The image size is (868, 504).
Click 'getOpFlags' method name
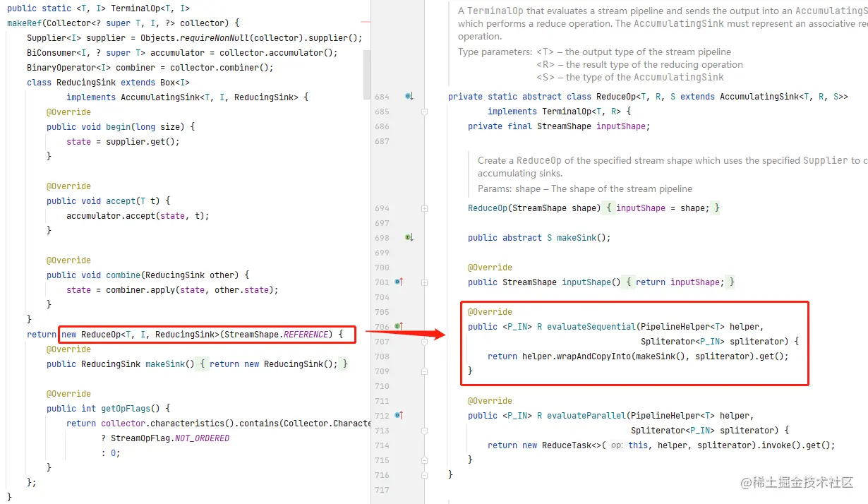[126, 409]
